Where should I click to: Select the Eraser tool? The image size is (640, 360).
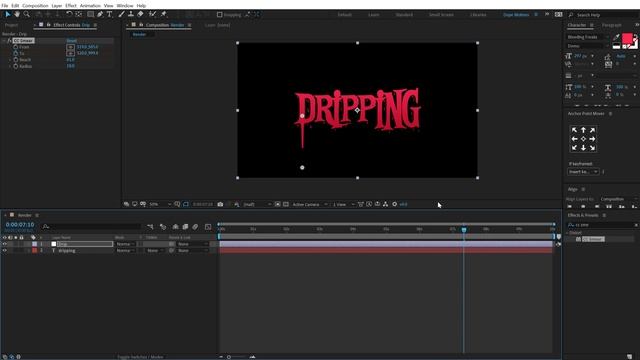(x=140, y=14)
